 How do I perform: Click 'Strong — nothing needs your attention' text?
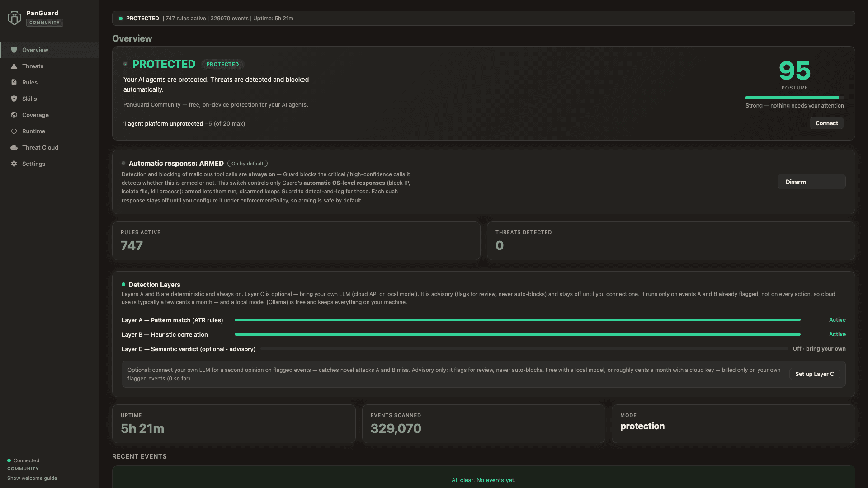pyautogui.click(x=794, y=106)
